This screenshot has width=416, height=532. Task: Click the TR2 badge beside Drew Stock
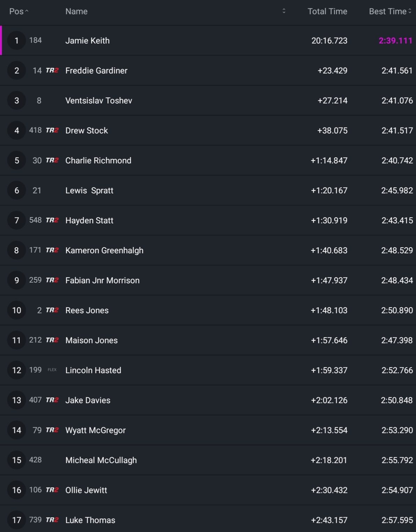52,130
